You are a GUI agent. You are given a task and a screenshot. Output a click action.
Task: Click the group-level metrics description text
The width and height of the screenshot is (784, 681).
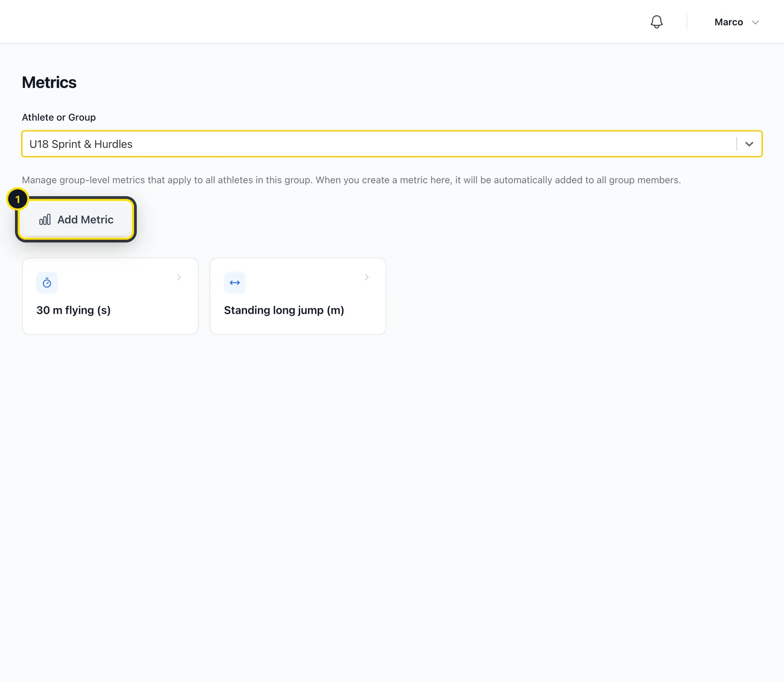[x=351, y=180]
